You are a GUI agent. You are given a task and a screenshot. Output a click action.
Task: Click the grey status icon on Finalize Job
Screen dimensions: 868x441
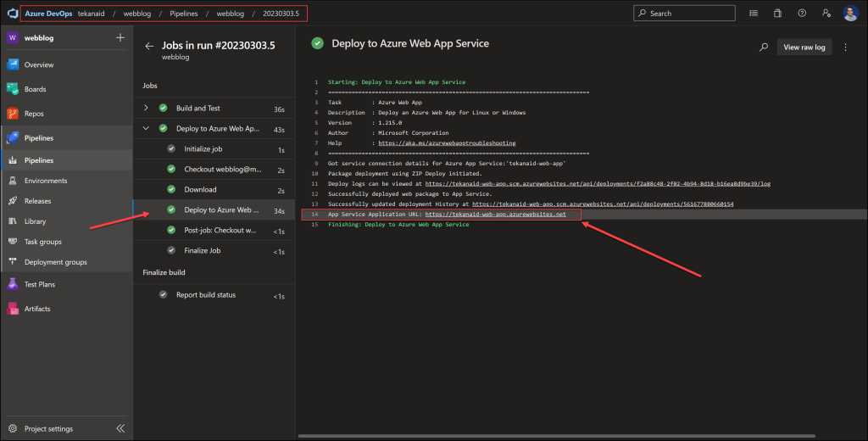(171, 250)
